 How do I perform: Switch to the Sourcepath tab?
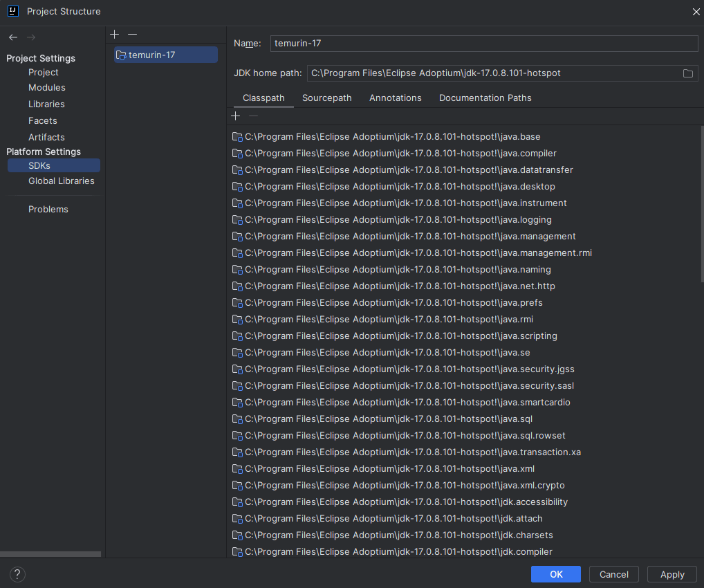pyautogui.click(x=327, y=98)
